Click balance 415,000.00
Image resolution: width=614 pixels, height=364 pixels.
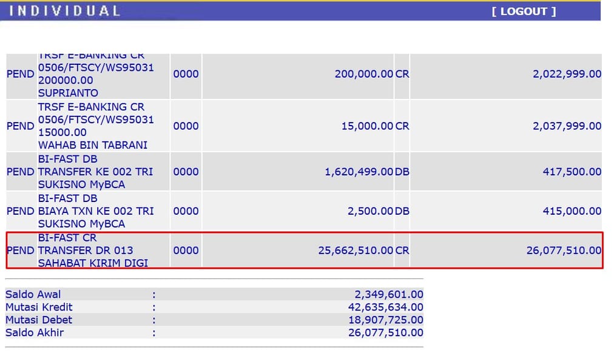coord(572,211)
